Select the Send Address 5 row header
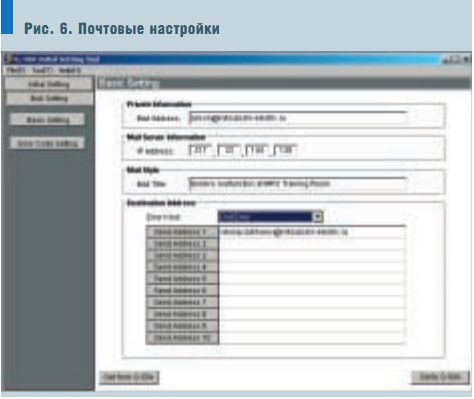This screenshot has width=474, height=399. pos(182,279)
